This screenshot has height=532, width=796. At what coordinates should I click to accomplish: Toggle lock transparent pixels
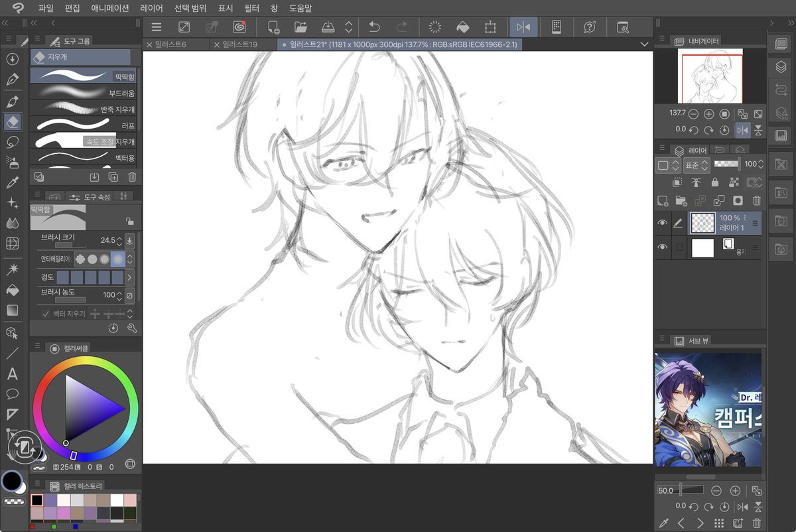734,182
